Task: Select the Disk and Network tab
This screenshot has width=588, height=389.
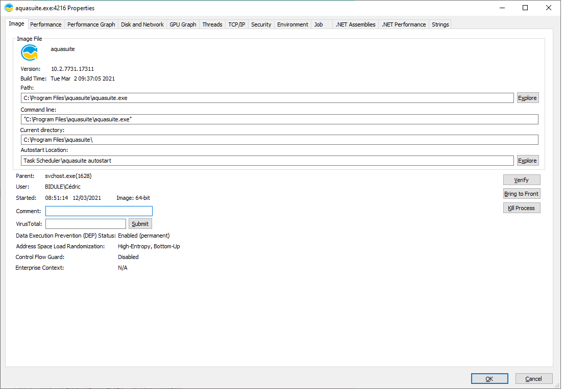Action: coord(142,24)
